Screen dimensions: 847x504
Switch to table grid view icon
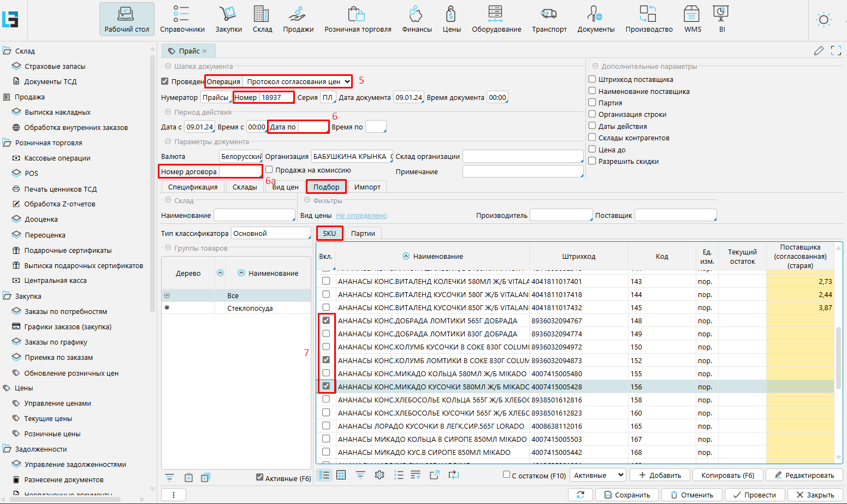[341, 475]
